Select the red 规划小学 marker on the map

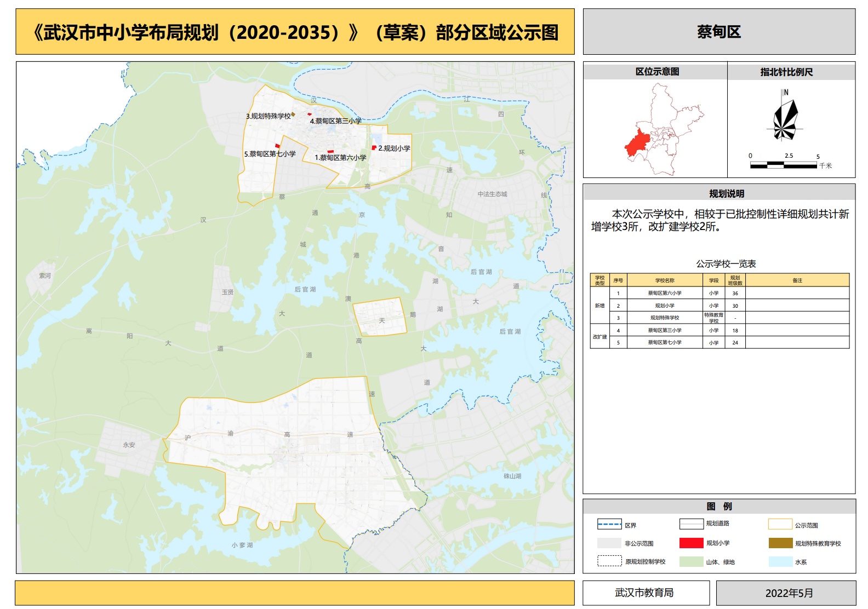[374, 147]
